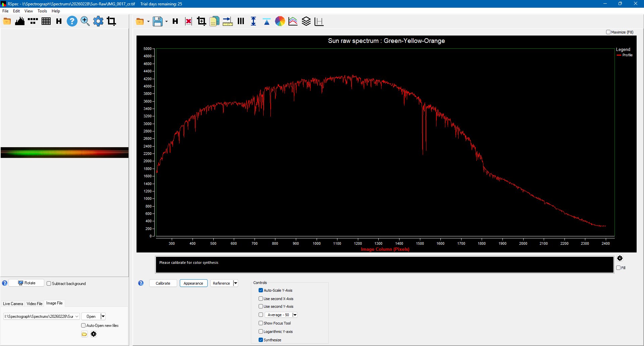Click the folder icon below Auto-Open
Image resolution: width=644 pixels, height=346 pixels.
coord(85,334)
